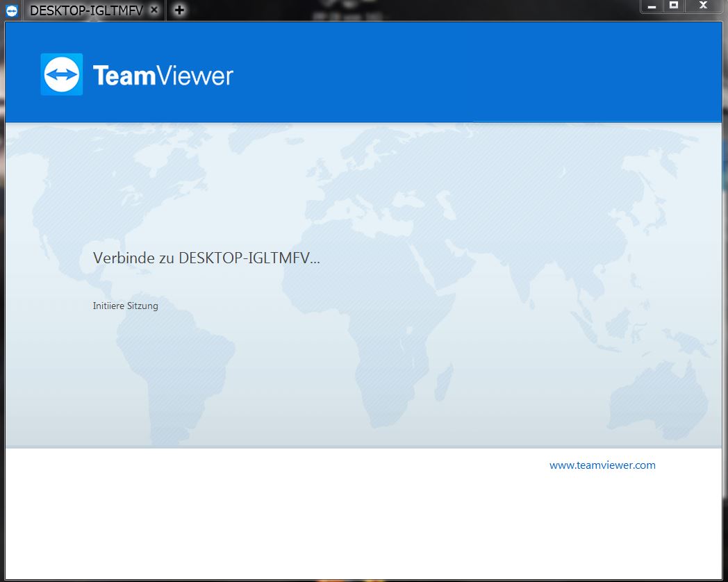Maximize the TeamViewer window
The width and height of the screenshot is (728, 582).
click(674, 6)
